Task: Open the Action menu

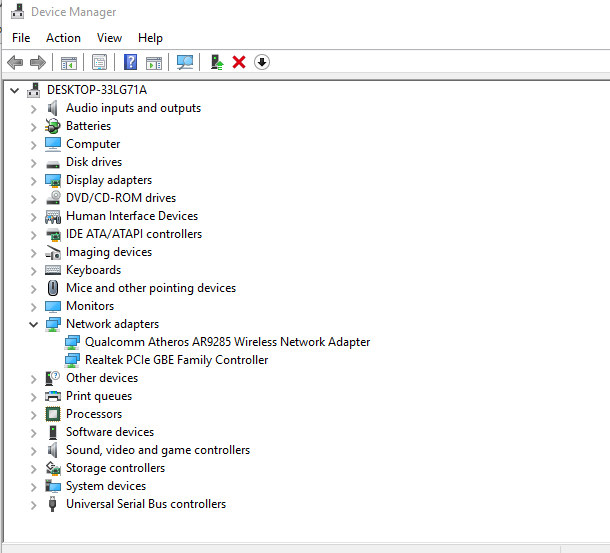Action: coord(63,38)
